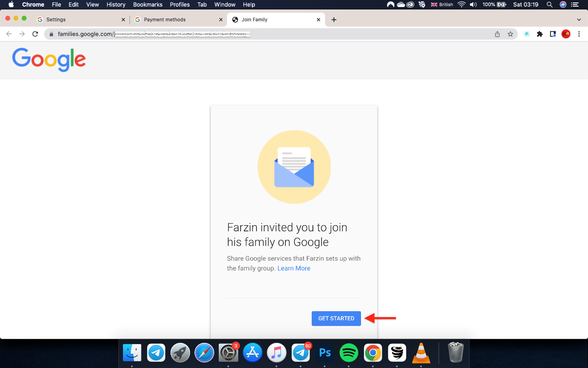Open Spotify from the Dock

click(x=349, y=353)
